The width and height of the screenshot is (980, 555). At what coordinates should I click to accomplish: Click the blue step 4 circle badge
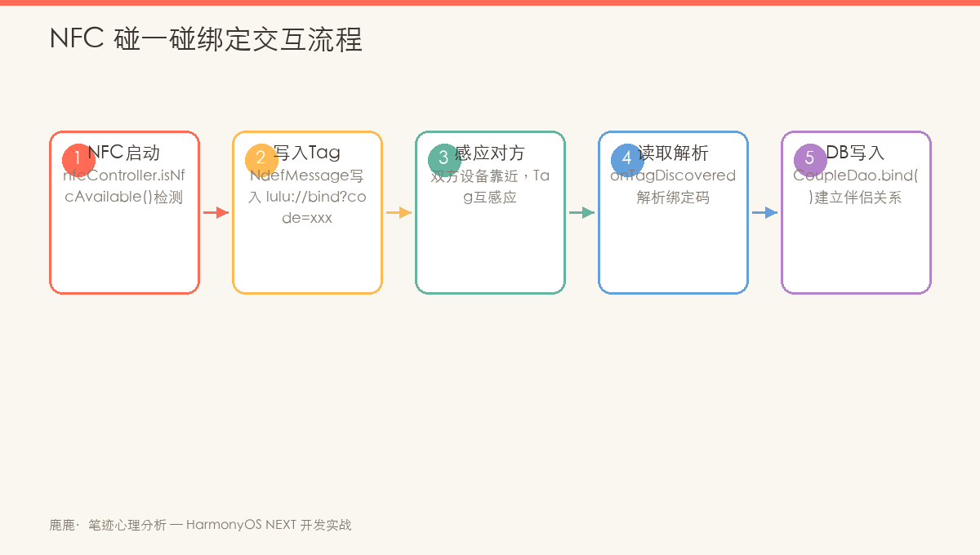click(627, 158)
